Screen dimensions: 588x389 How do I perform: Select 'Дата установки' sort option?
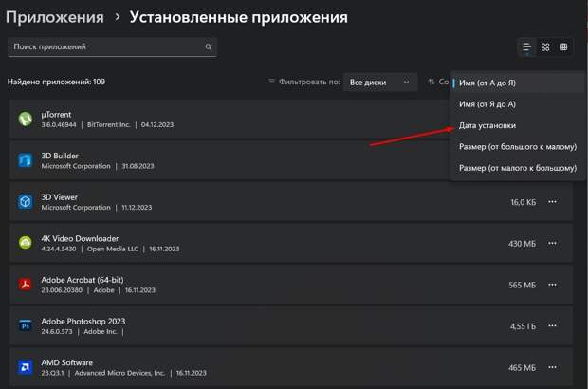tap(487, 125)
